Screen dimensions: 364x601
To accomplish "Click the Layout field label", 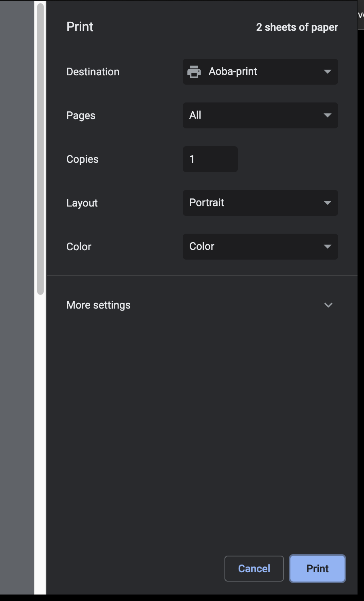I will (x=82, y=203).
